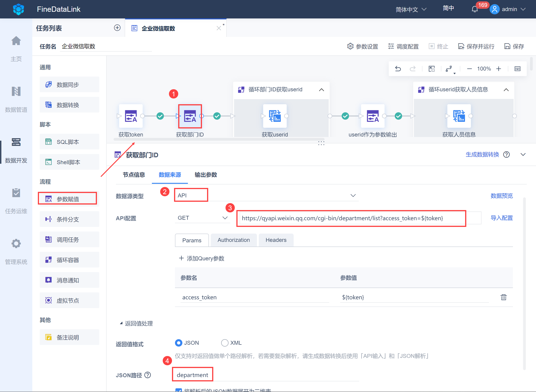The height and width of the screenshot is (392, 536).
Task: Collapse the 循环部门ID获取userid container
Action: tap(321, 90)
